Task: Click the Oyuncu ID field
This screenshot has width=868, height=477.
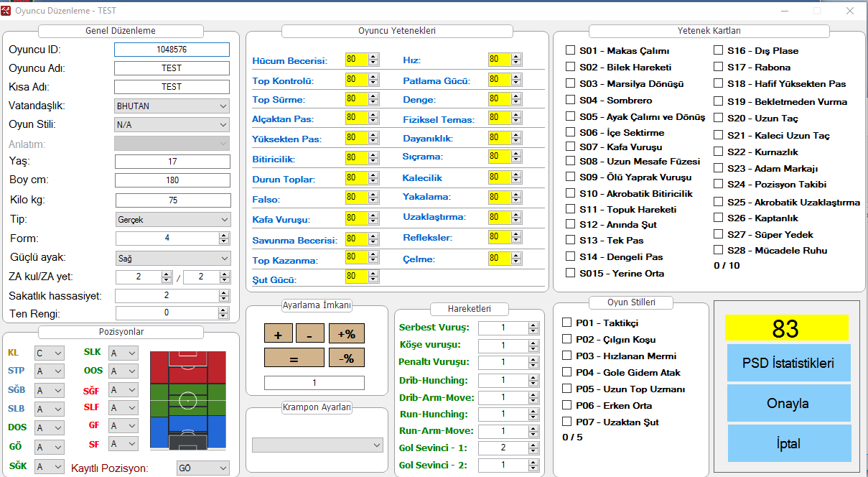Action: [172, 50]
